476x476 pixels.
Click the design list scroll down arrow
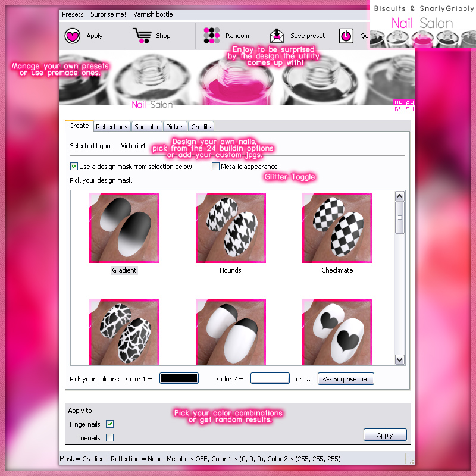(399, 360)
